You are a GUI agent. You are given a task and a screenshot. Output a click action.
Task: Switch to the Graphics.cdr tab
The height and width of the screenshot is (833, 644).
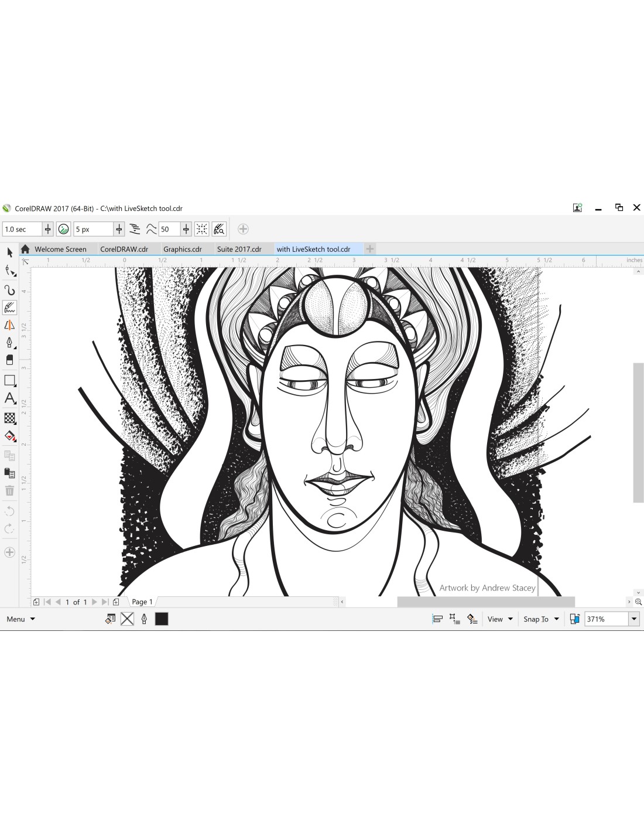182,249
